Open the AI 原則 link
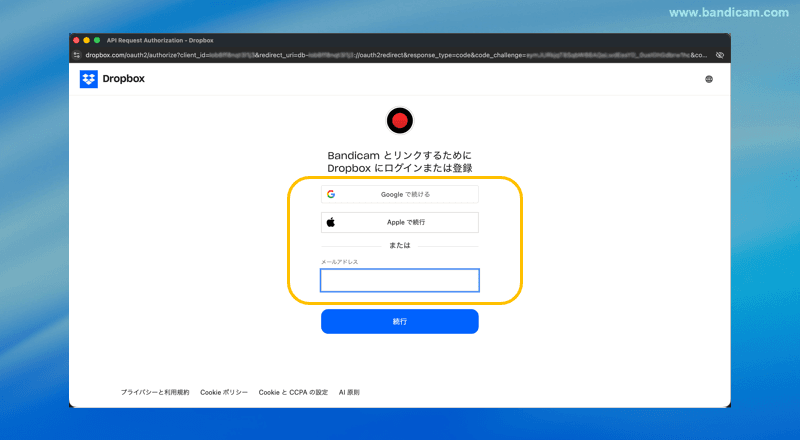 (x=349, y=392)
